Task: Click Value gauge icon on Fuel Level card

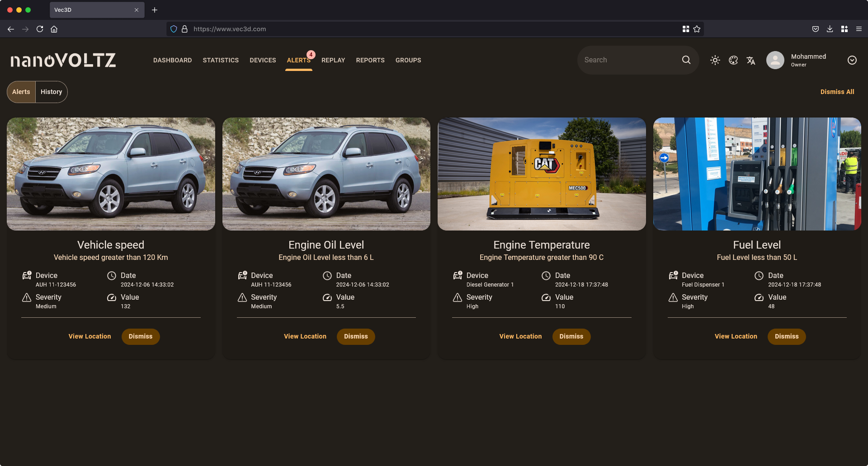Action: click(x=759, y=297)
